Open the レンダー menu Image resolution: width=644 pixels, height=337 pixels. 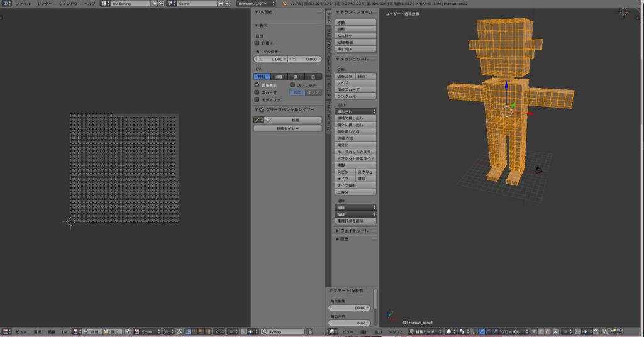[x=45, y=3]
